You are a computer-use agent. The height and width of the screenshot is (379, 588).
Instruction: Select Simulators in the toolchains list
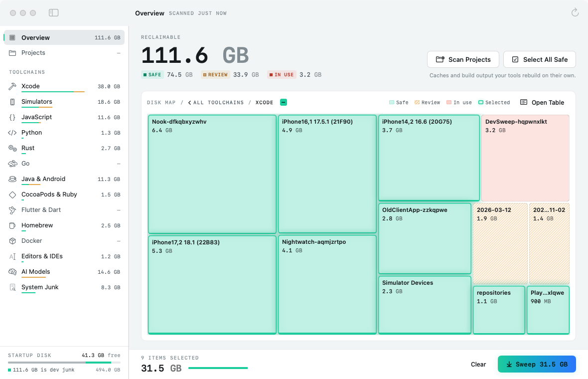click(64, 102)
